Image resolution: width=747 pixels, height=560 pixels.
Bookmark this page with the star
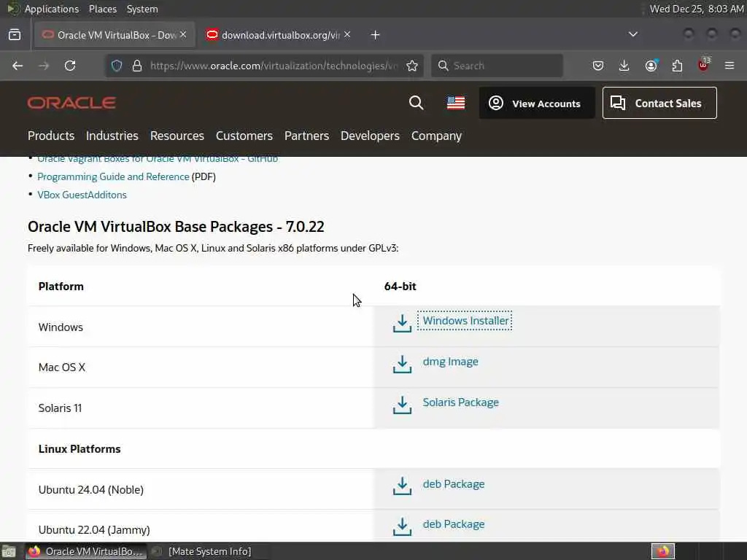click(412, 66)
